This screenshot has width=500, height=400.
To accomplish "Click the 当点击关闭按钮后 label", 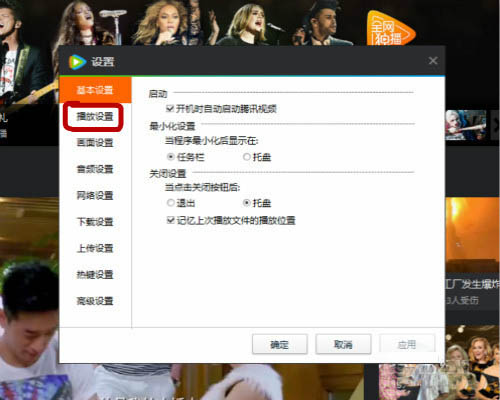I will pos(202,187).
